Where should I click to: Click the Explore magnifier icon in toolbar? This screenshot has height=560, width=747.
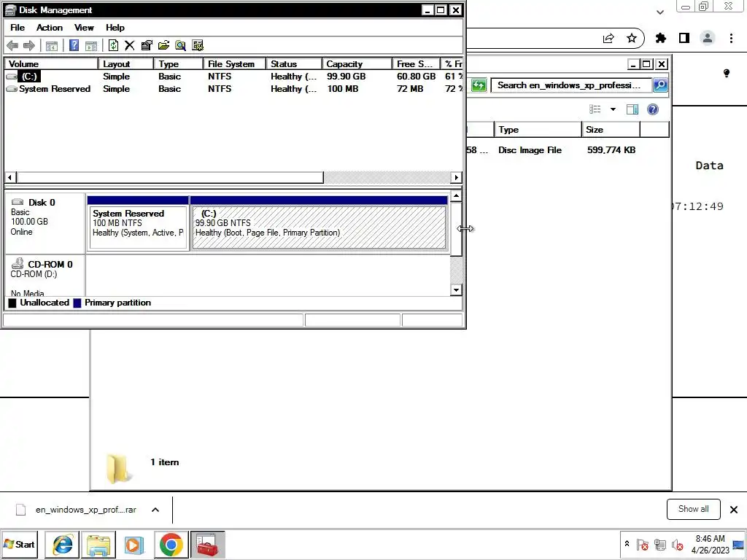click(181, 46)
